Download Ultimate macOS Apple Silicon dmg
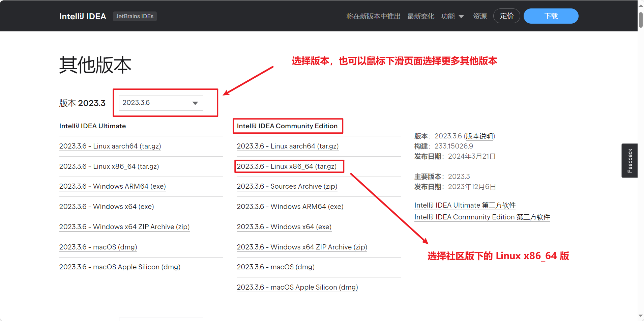Screen dimensions: 644x321 pos(120,267)
